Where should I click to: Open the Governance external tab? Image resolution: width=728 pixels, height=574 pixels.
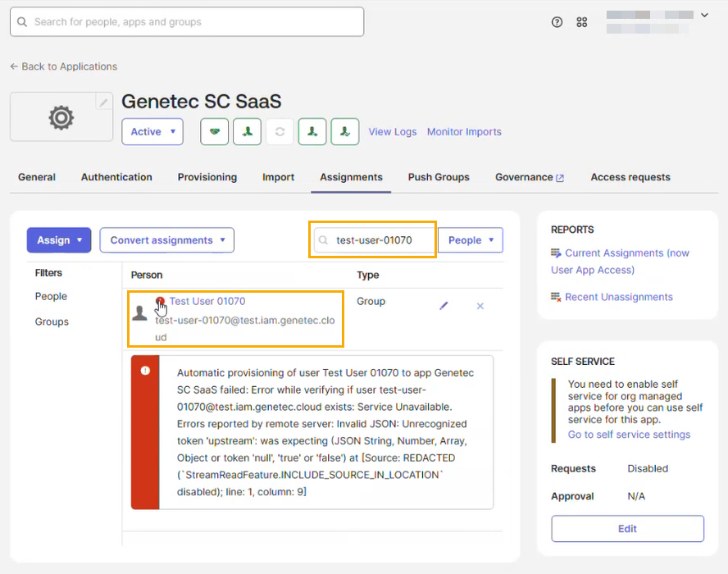coord(530,177)
